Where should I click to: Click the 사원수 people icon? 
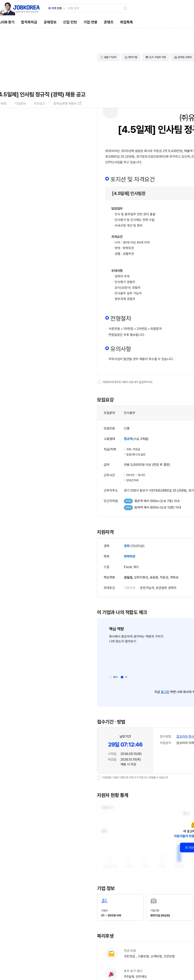click(x=104, y=901)
